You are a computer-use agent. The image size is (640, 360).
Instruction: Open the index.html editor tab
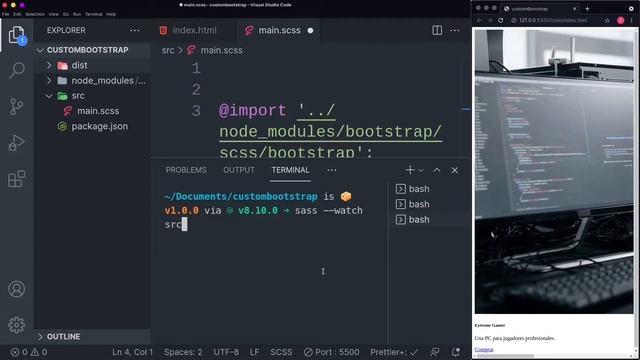point(195,30)
